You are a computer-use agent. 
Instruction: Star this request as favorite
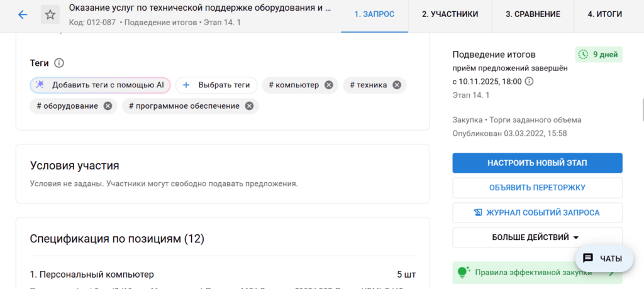pyautogui.click(x=50, y=14)
